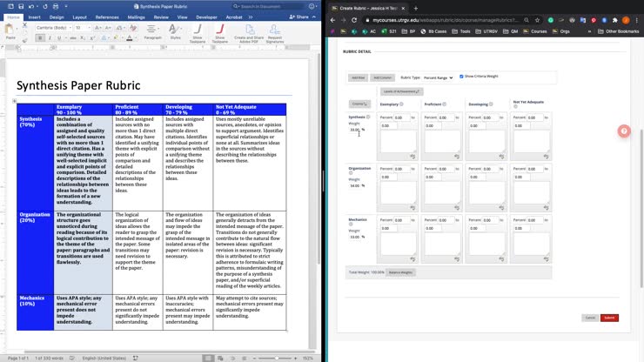Click the Print icon in Word's title bar
644x362 pixels.
56,7
